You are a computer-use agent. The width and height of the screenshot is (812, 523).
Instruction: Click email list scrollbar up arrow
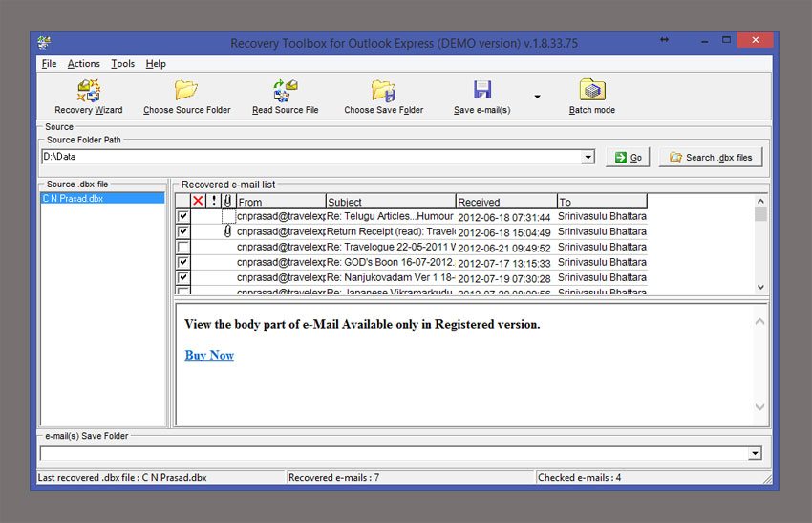[x=760, y=201]
